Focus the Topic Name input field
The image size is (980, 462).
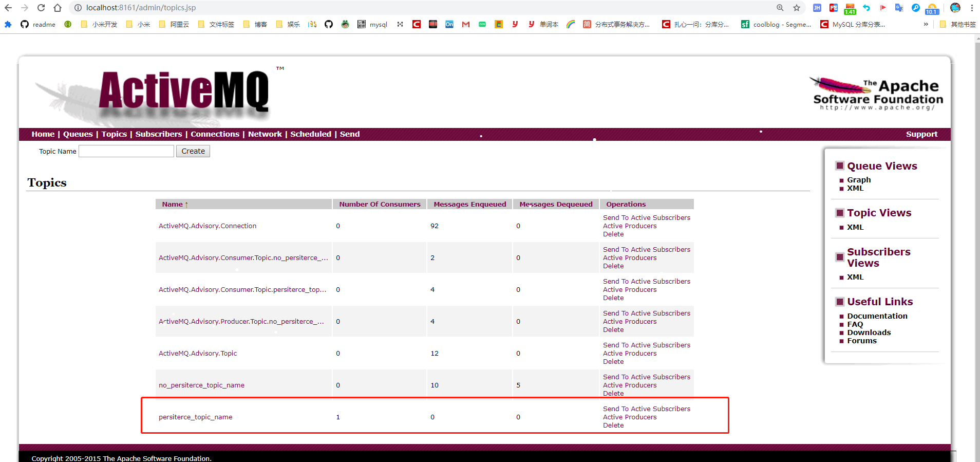click(x=126, y=151)
